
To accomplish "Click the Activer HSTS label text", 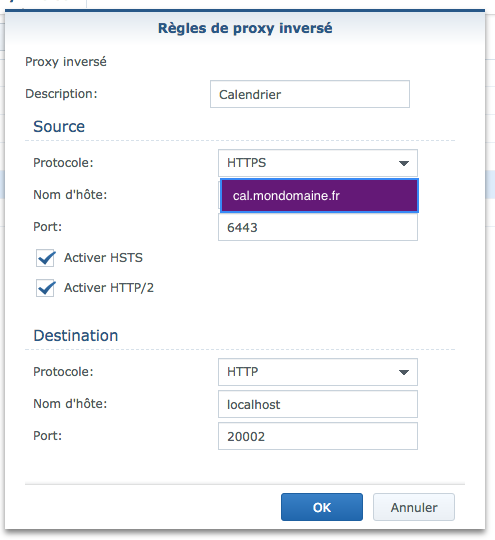I will pyautogui.click(x=103, y=258).
